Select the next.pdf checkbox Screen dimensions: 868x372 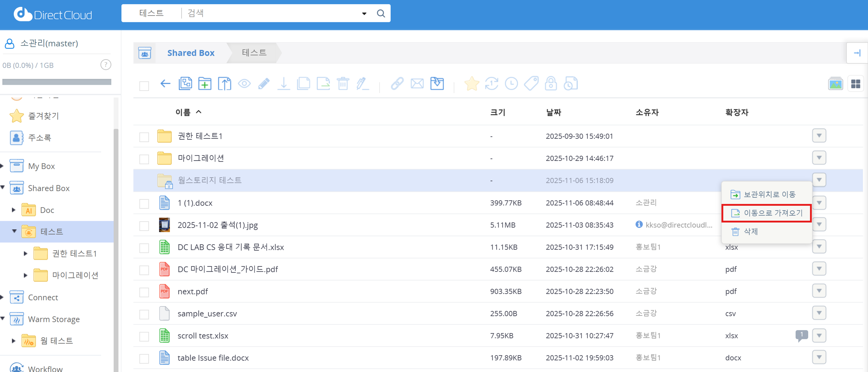[x=144, y=292]
